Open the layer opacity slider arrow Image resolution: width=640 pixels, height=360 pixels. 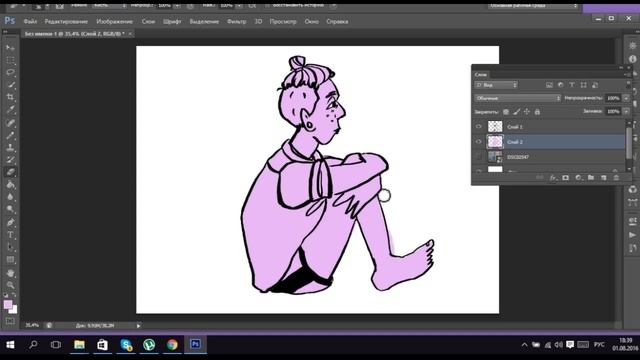pos(626,98)
